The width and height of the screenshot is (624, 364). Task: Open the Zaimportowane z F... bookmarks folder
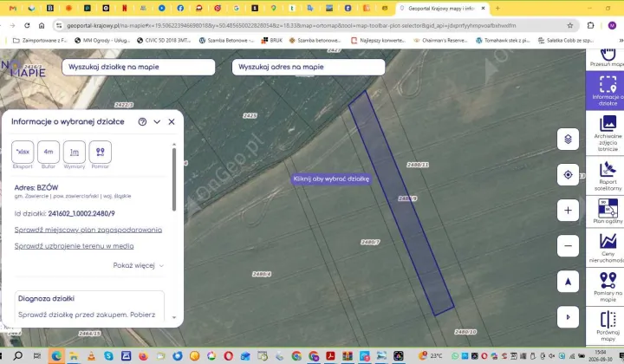click(x=40, y=40)
